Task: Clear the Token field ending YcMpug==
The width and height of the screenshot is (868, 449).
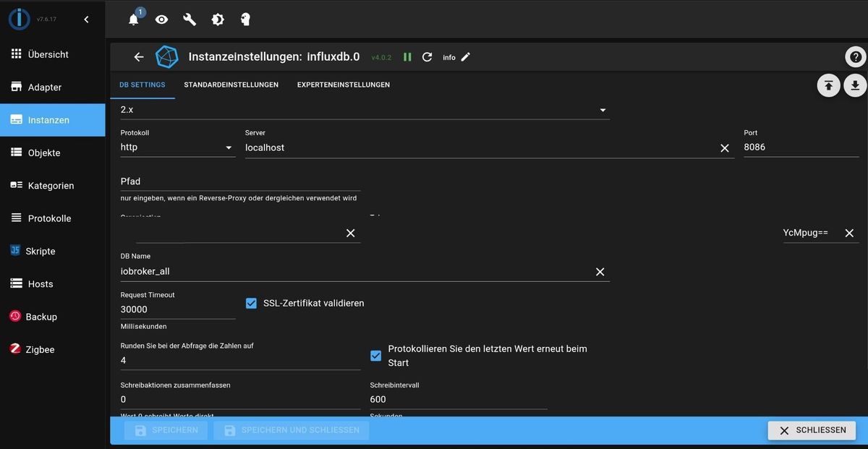Action: (849, 233)
